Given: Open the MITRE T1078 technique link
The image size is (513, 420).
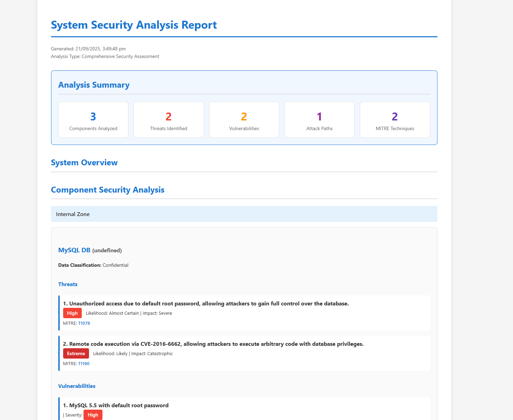Looking at the screenshot, I should tap(84, 323).
